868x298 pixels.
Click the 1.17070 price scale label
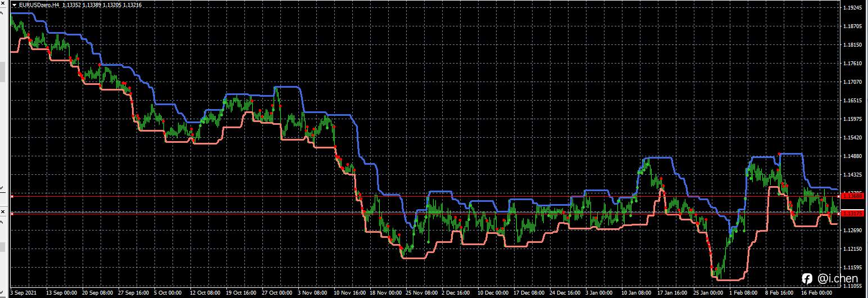point(852,82)
